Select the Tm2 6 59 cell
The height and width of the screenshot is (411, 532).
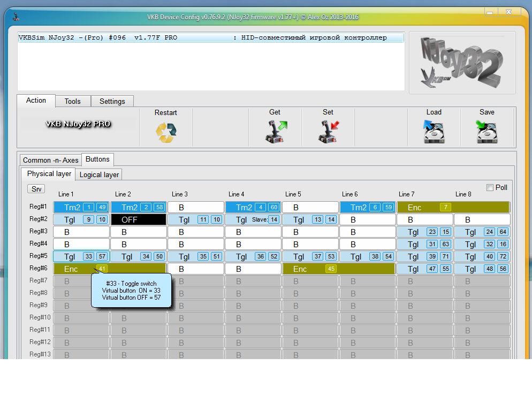pos(368,207)
